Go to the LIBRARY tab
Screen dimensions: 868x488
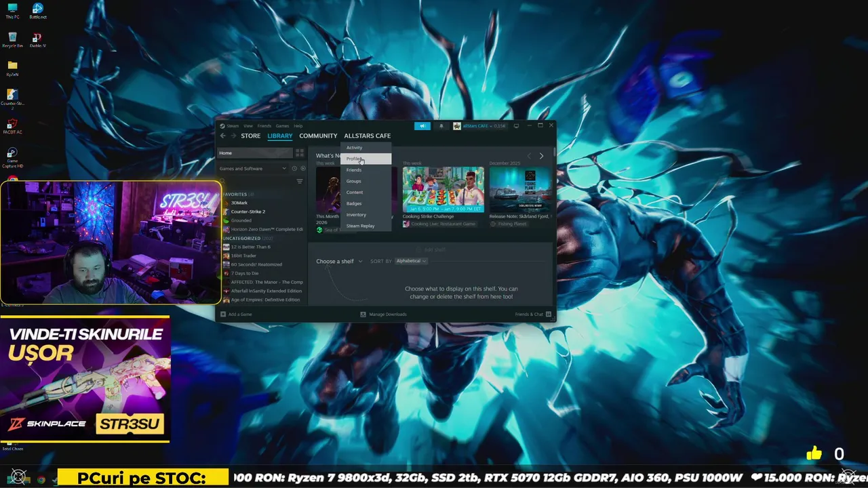coord(279,136)
